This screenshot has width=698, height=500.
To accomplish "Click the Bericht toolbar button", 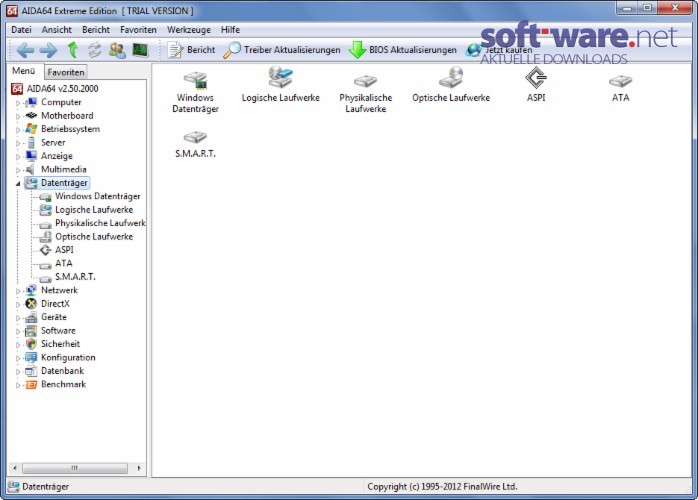I will coord(191,50).
